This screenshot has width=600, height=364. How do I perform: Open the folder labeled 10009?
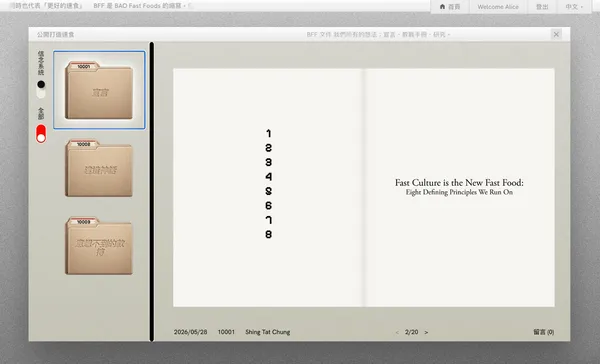(x=99, y=246)
